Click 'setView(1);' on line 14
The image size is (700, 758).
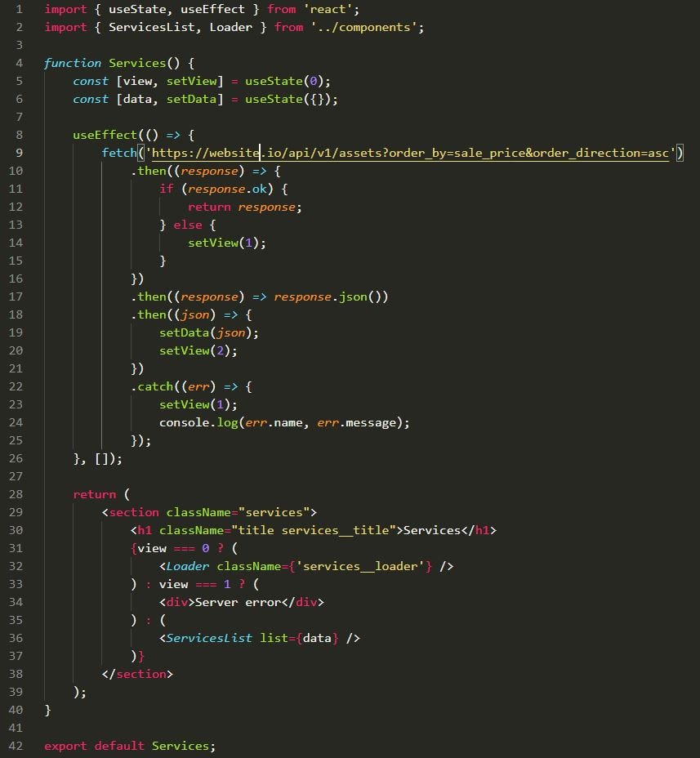[x=227, y=243]
